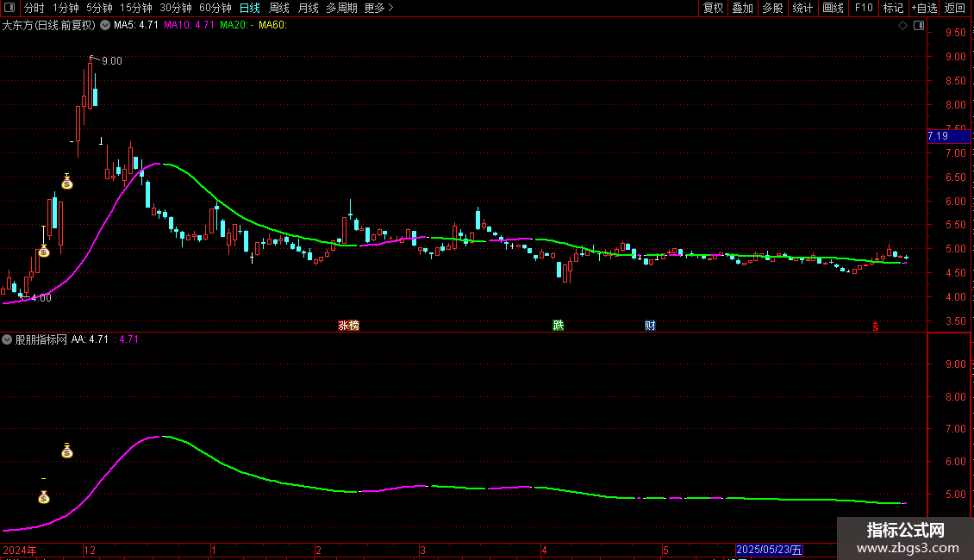Select the 15分钟 period
This screenshot has height=560, width=974.
click(x=136, y=8)
